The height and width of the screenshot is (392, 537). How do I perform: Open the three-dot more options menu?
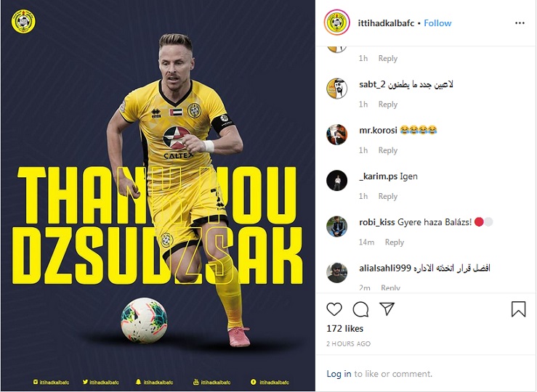tap(520, 23)
